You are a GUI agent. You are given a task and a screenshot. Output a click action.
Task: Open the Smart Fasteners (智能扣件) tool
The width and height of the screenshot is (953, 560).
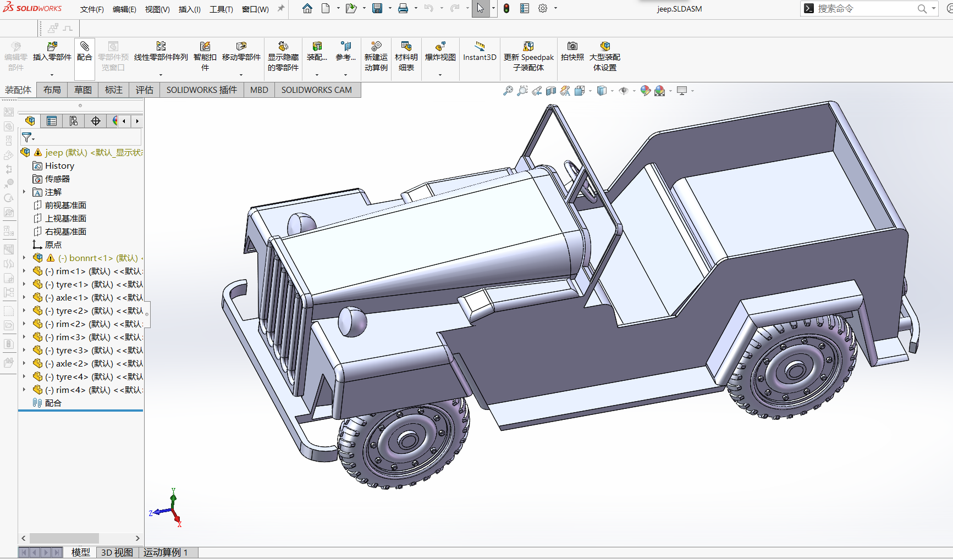(x=205, y=47)
